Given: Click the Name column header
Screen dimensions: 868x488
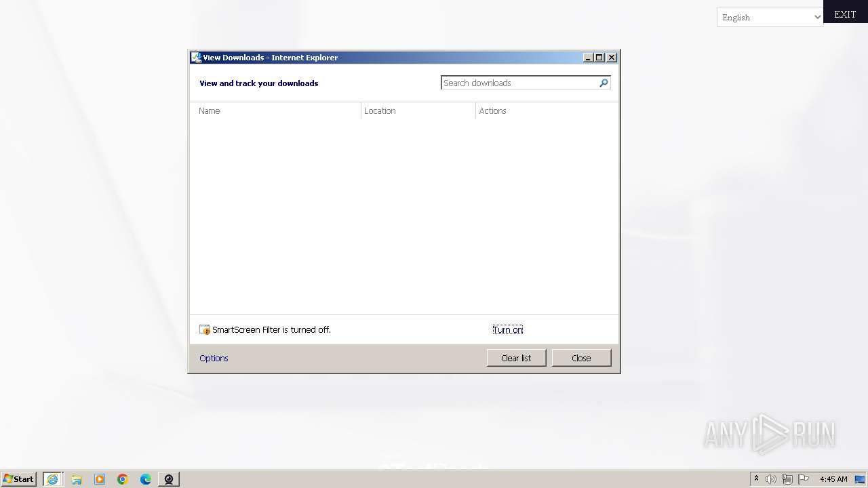Looking at the screenshot, I should point(275,110).
